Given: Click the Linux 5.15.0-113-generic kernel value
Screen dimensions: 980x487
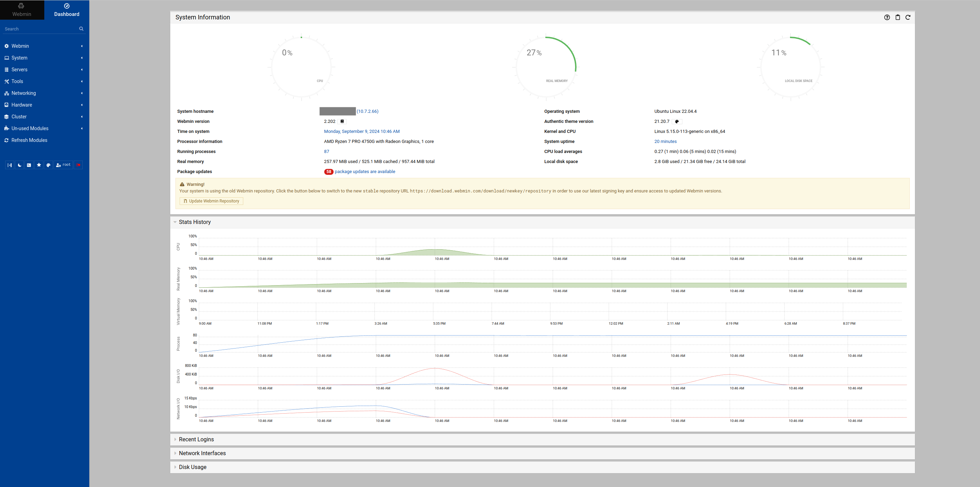Looking at the screenshot, I should tap(689, 132).
